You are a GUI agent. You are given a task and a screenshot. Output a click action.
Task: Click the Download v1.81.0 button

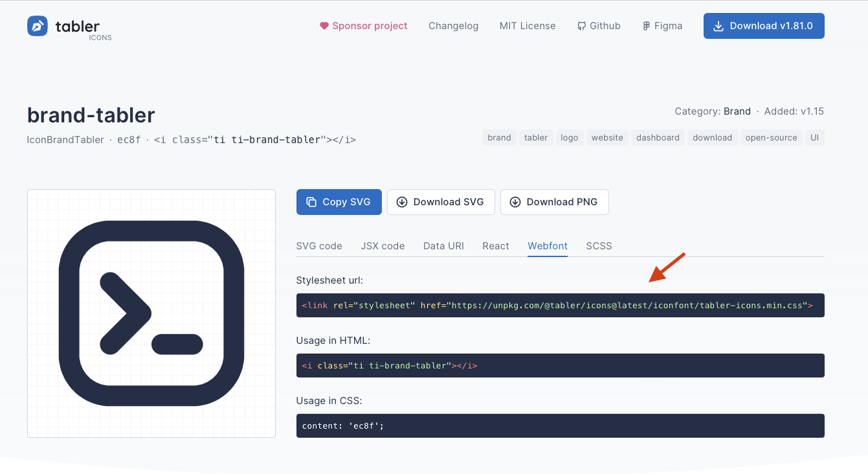coord(764,26)
